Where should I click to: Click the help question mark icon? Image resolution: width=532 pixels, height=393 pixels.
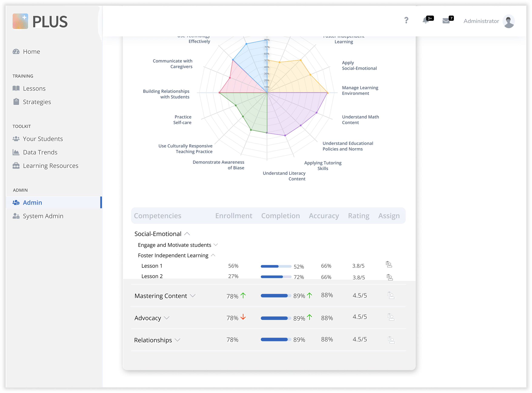[x=406, y=20]
